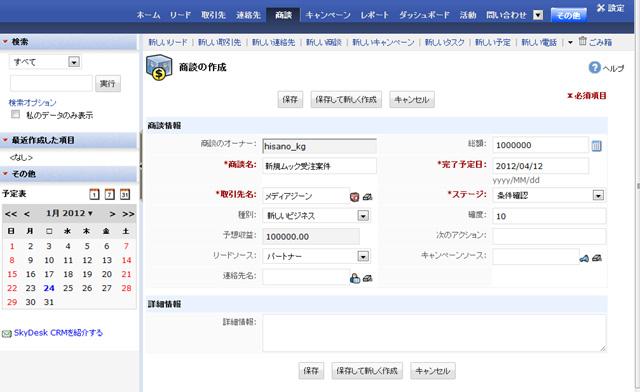
Task: Go to previous year with << in calendar
Action: coord(11,214)
